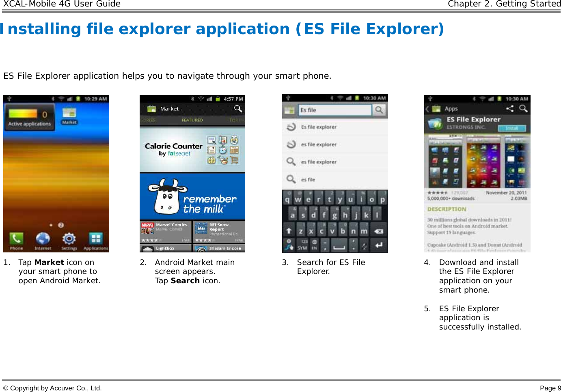The image size is (561, 392).
Task: Pull down the notification status bar
Action: (x=56, y=98)
